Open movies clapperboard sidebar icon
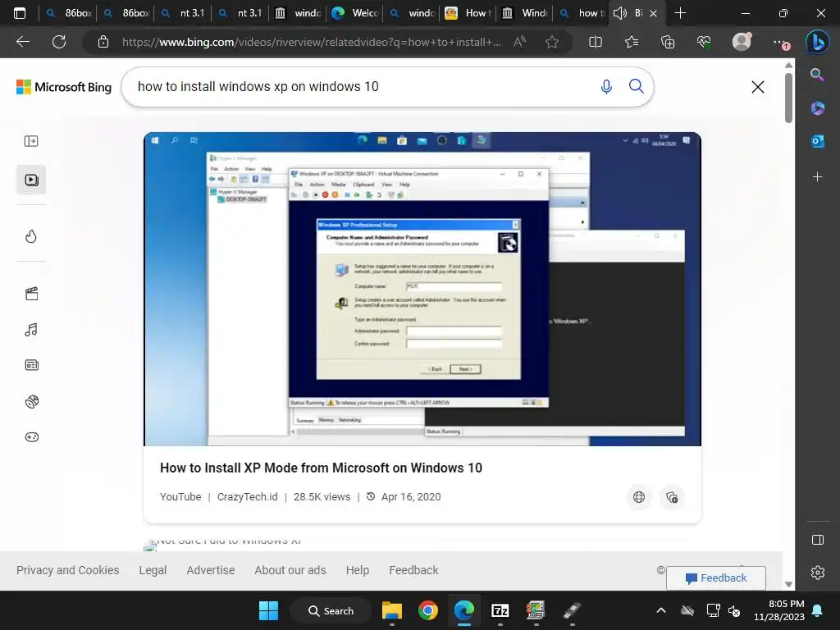This screenshot has width=840, height=630. pyautogui.click(x=31, y=294)
